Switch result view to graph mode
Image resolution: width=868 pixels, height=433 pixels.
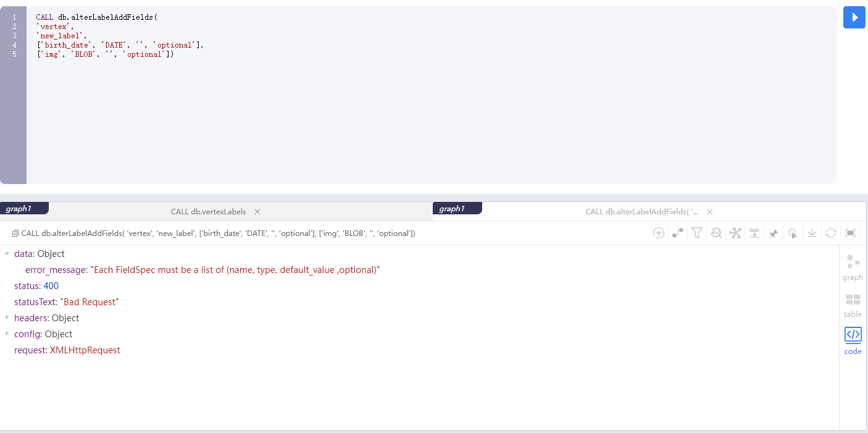click(853, 266)
